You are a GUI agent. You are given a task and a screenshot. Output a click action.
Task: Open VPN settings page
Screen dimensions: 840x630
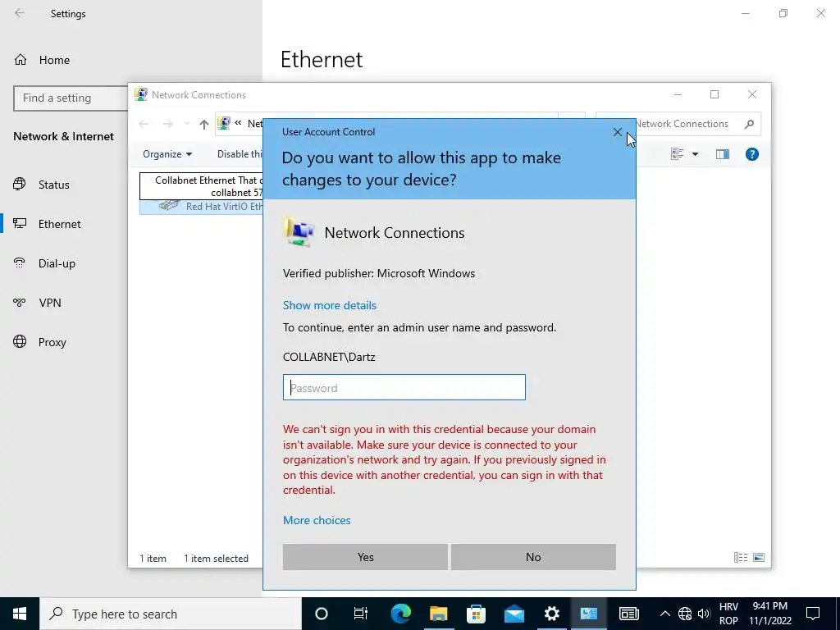[50, 303]
